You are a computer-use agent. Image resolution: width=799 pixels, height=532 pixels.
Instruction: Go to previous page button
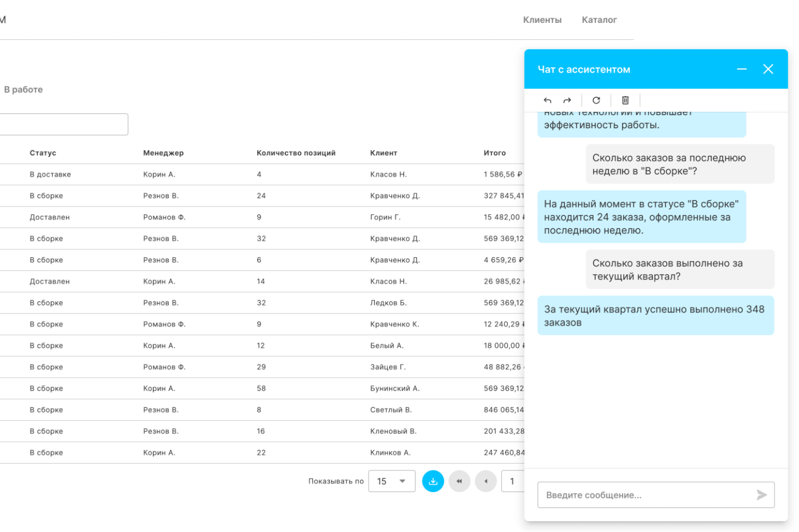[x=486, y=481]
